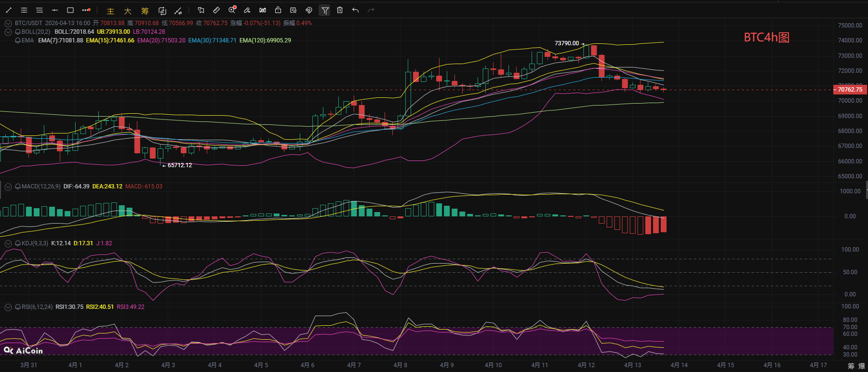Click the 大 button in toolbar

click(x=128, y=11)
